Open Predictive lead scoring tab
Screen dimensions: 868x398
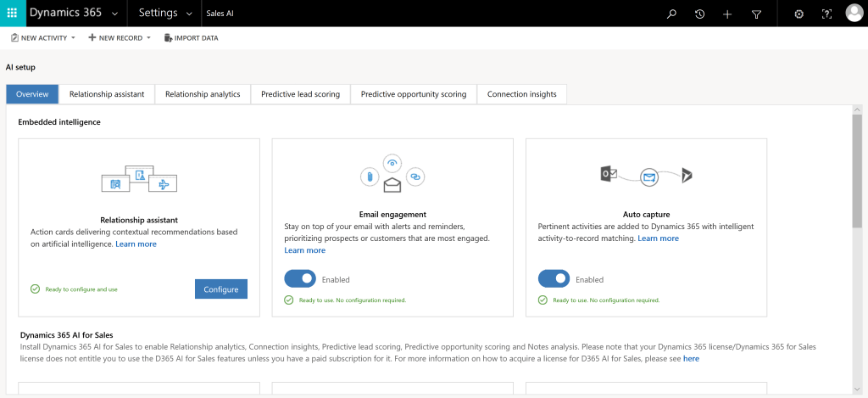[301, 93]
